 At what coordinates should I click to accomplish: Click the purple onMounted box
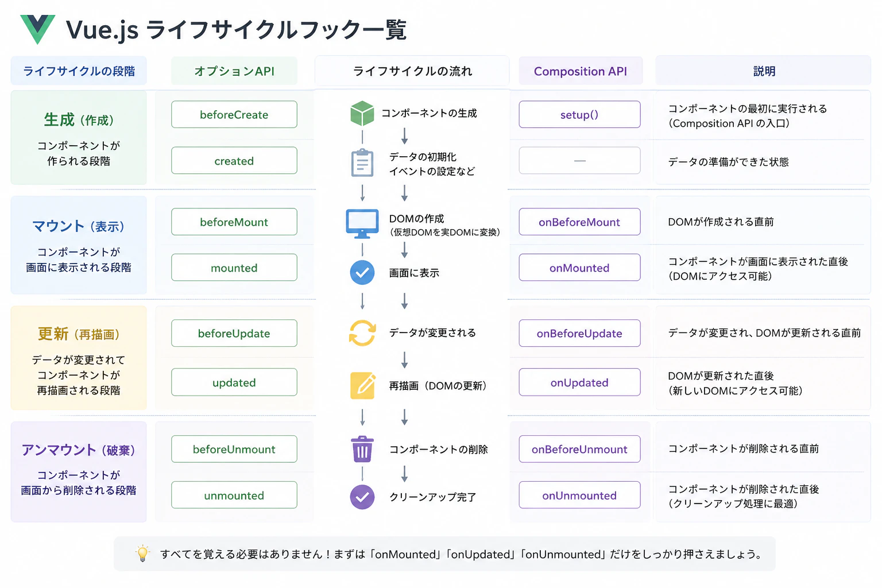pos(579,268)
